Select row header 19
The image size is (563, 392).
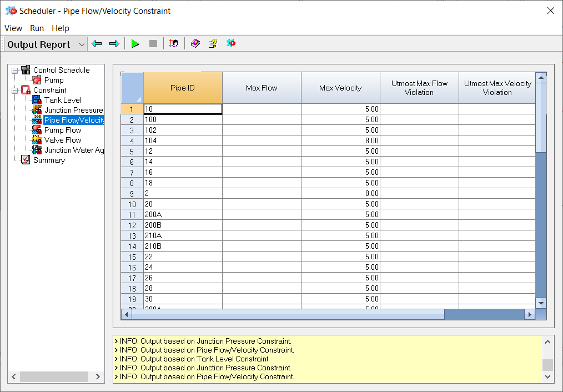(x=132, y=299)
